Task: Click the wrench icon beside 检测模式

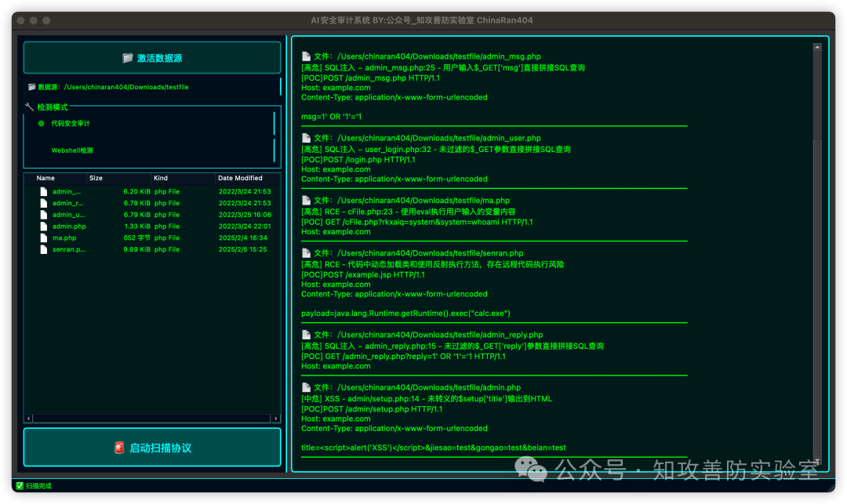Action: click(29, 107)
